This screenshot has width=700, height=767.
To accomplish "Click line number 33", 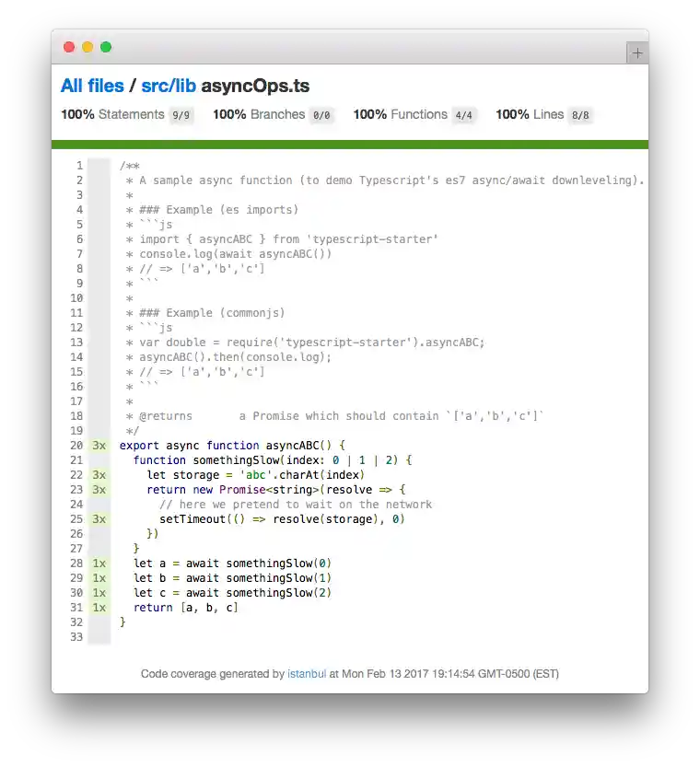I will coord(76,637).
